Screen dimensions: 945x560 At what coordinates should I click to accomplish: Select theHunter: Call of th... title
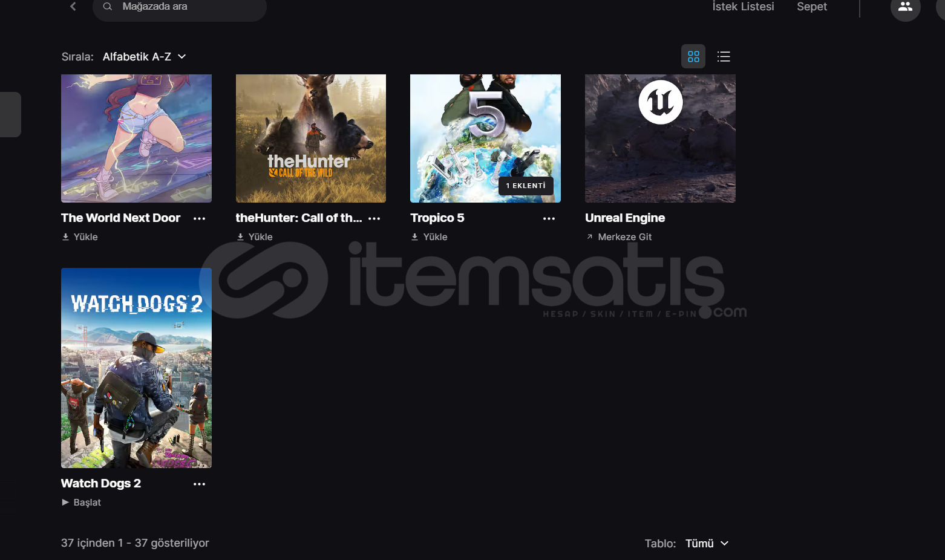[x=299, y=218]
